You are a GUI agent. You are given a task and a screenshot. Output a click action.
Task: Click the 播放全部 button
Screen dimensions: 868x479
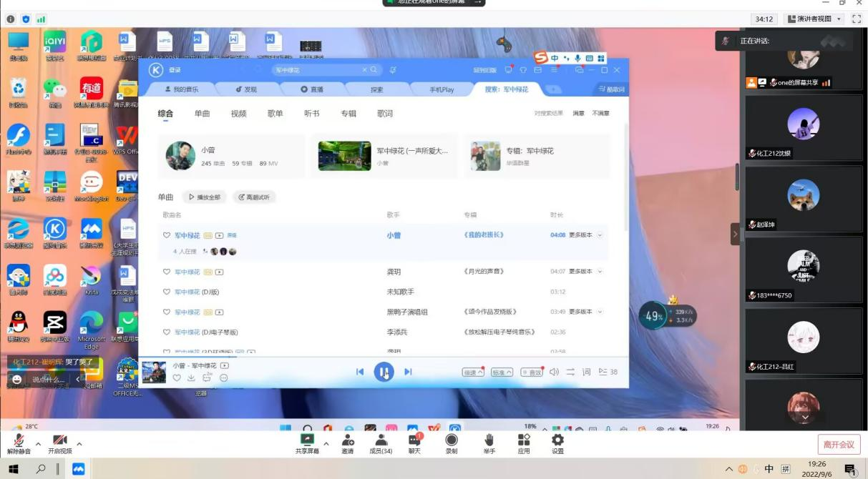pyautogui.click(x=205, y=197)
